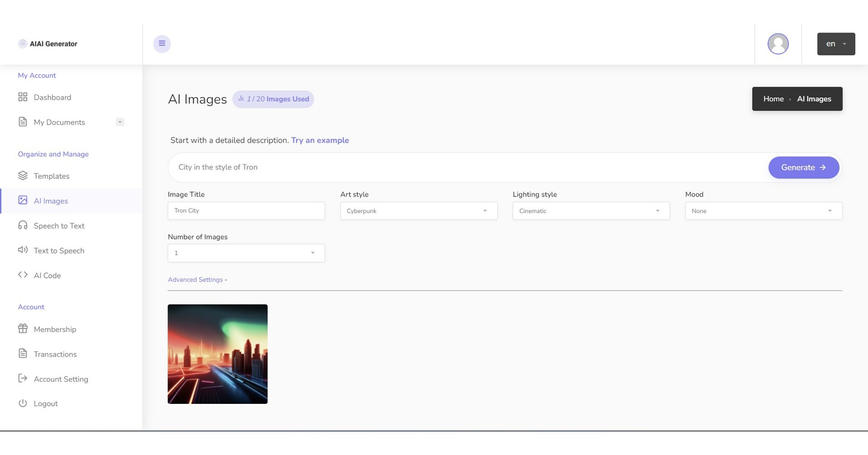This screenshot has height=455, width=868.
Task: Select the My Documents icon
Action: point(23,122)
